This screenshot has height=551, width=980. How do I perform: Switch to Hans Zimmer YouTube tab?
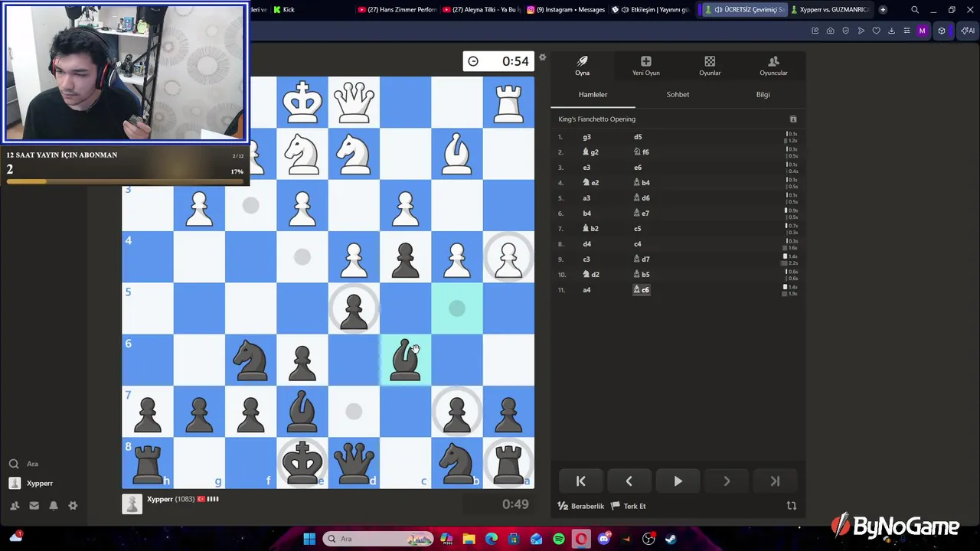pos(397,9)
